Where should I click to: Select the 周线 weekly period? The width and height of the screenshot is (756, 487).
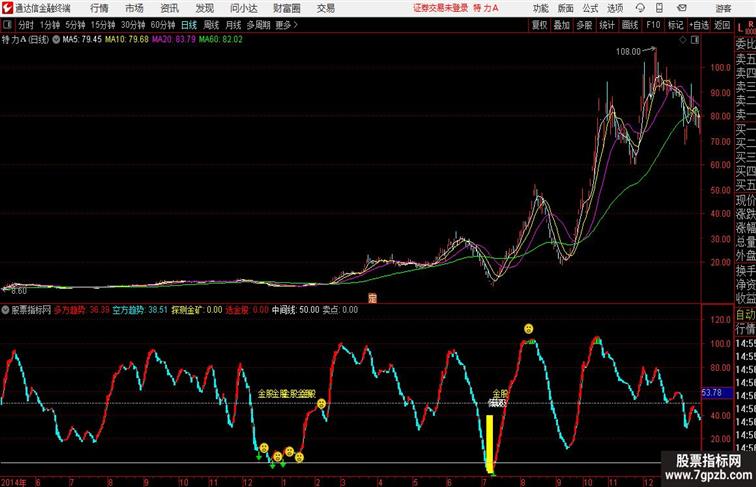(211, 25)
